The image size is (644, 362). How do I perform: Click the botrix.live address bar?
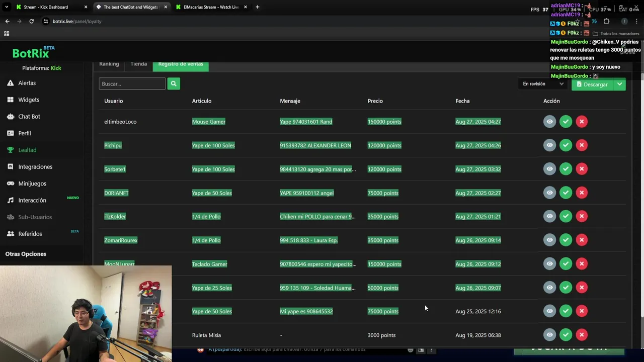point(76,21)
